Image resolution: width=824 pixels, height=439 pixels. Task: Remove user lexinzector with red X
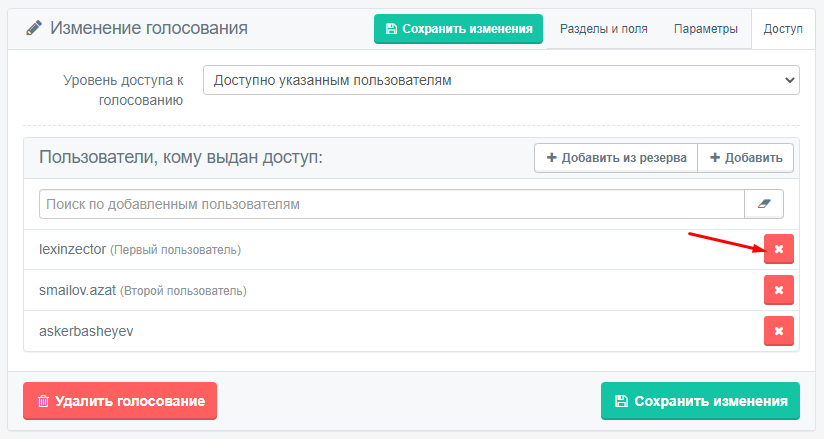pyautogui.click(x=779, y=249)
